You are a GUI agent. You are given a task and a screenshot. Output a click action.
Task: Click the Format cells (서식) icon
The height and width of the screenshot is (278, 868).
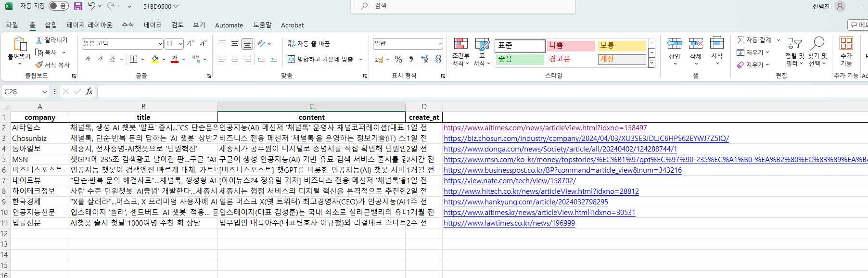point(717,44)
